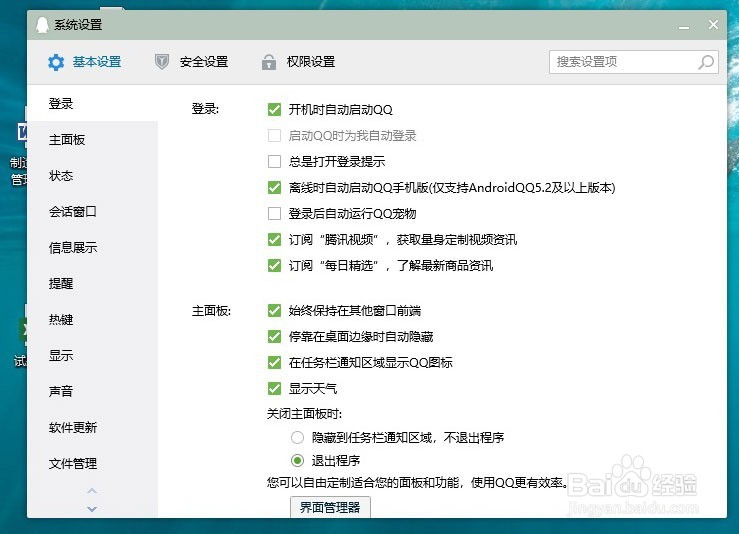739x534 pixels.
Task: Uncheck 订阅“腾讯视频” option
Action: point(274,239)
